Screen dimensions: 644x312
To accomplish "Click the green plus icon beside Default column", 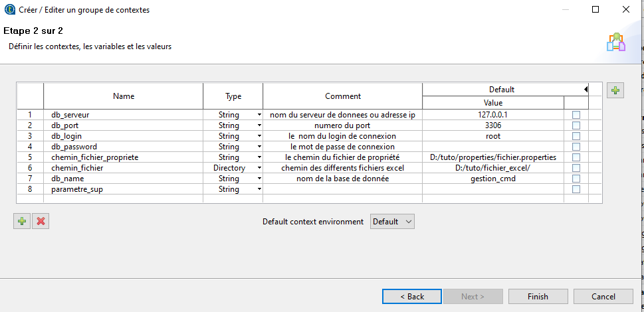I will coord(615,90).
